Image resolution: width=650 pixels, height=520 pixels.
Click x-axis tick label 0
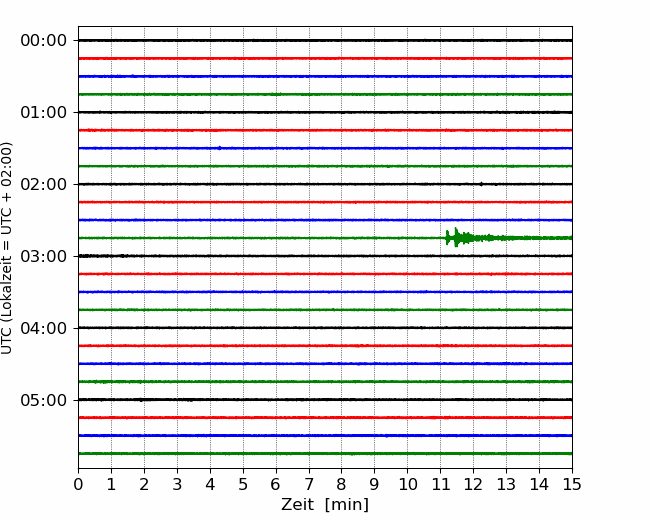pos(78,484)
